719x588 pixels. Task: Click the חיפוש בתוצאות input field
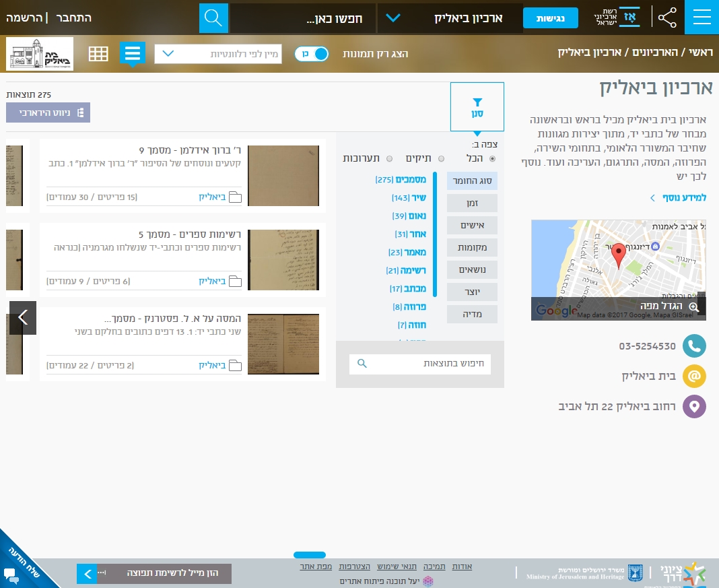click(420, 364)
